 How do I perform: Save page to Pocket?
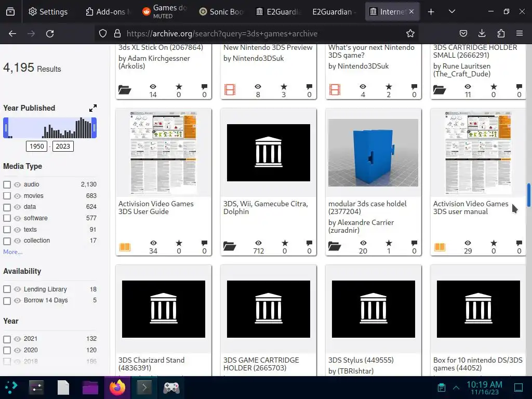(463, 33)
